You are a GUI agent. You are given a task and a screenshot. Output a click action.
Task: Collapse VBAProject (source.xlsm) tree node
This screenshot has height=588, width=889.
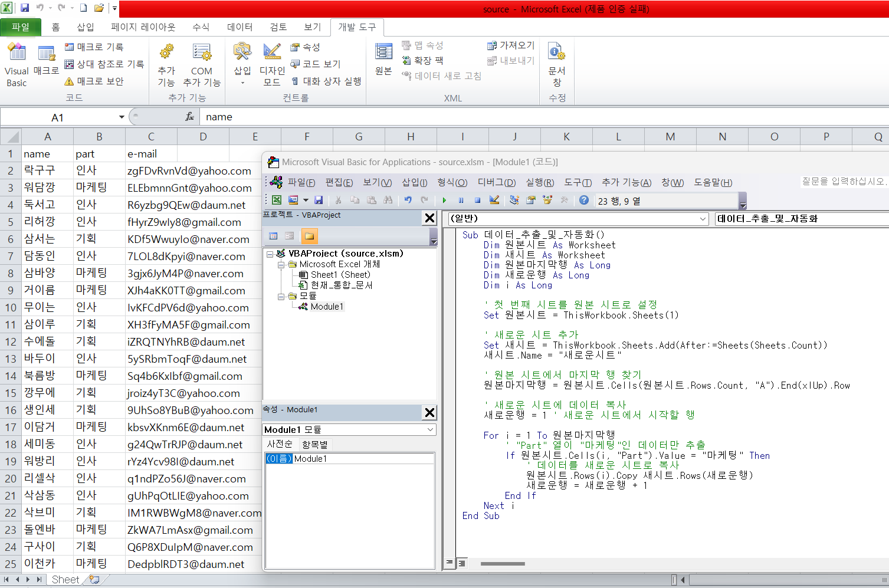(x=270, y=254)
